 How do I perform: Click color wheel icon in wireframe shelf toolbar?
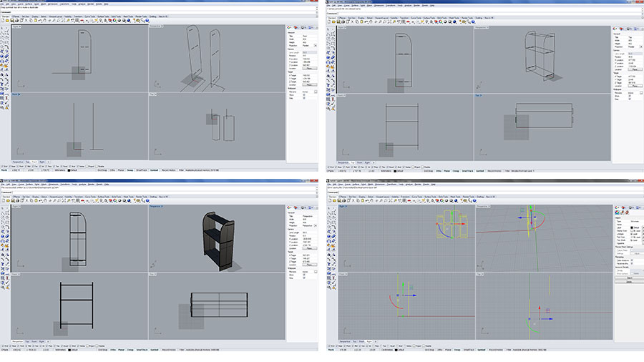tap(441, 21)
